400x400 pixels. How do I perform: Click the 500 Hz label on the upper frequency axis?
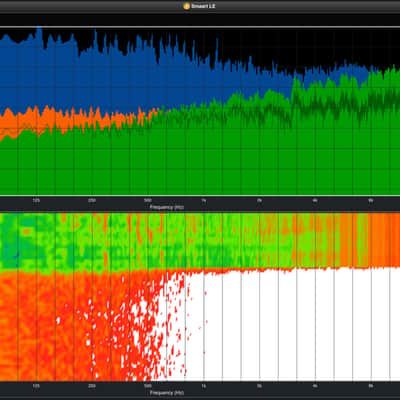(x=148, y=201)
